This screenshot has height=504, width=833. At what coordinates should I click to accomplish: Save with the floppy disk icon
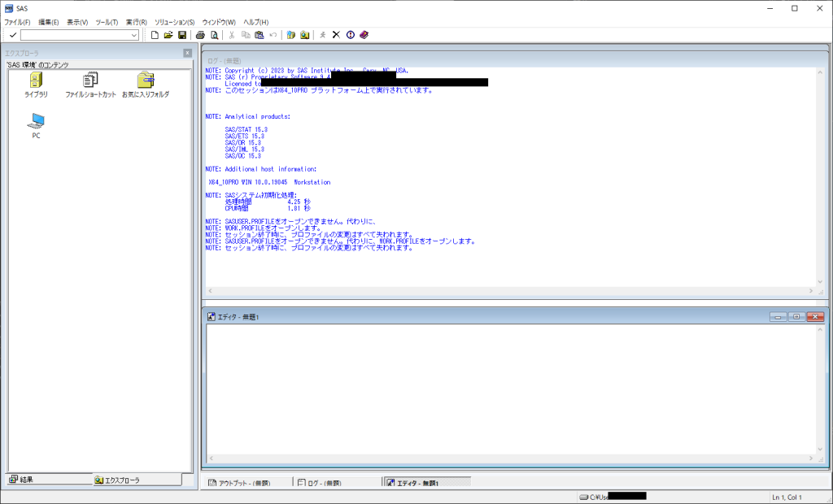[182, 35]
